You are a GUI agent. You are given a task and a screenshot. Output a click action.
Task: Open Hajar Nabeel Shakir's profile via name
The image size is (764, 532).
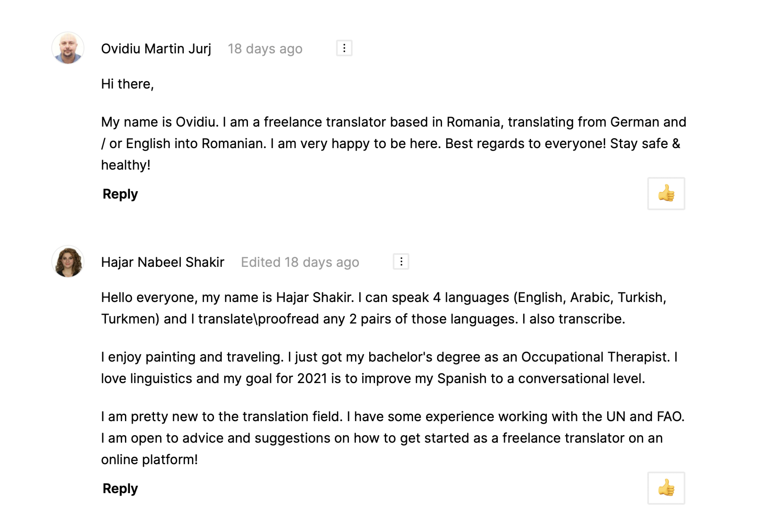click(x=163, y=262)
